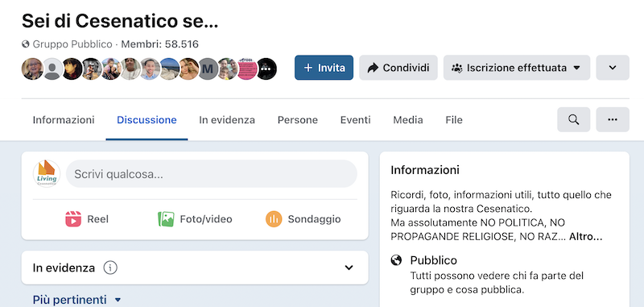Share the group with Condividi

(x=398, y=68)
